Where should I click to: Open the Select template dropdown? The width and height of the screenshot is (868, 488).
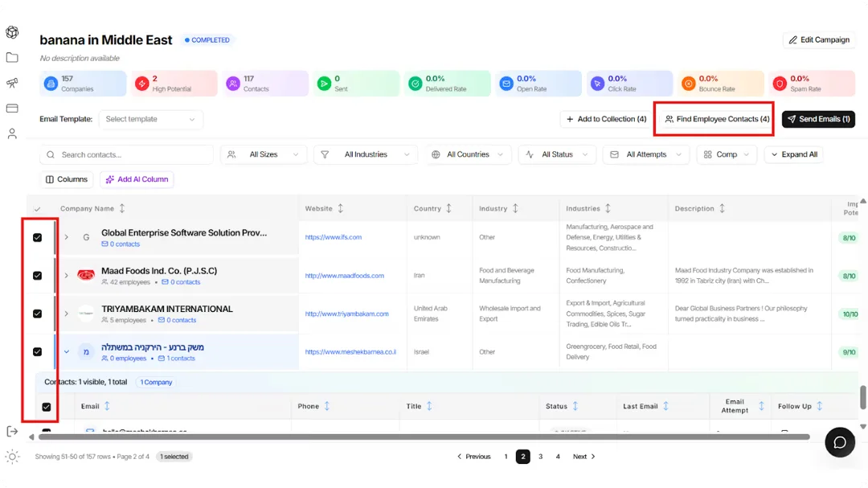(150, 118)
